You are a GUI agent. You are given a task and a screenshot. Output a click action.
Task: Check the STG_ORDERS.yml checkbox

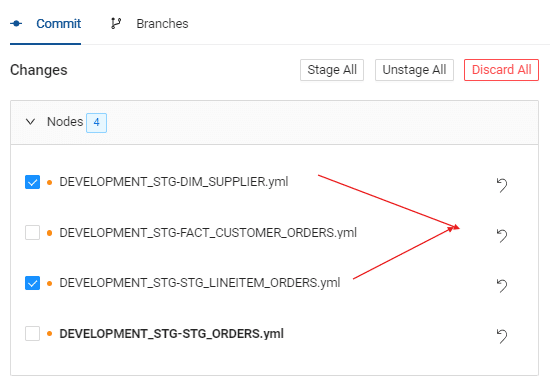pos(32,334)
